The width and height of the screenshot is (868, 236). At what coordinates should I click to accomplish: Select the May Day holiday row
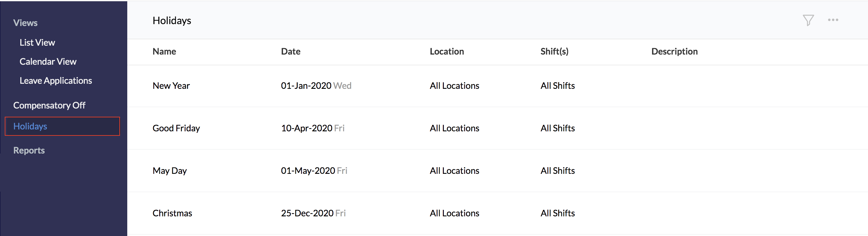point(169,171)
